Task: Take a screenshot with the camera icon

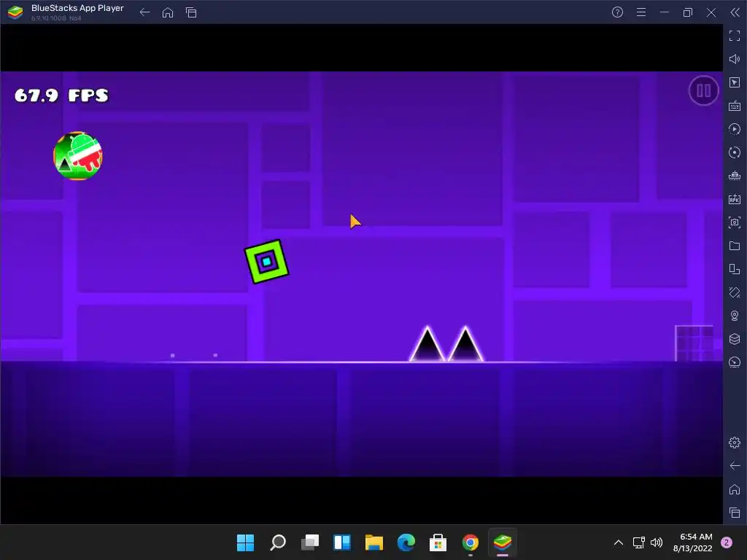Action: pyautogui.click(x=735, y=222)
